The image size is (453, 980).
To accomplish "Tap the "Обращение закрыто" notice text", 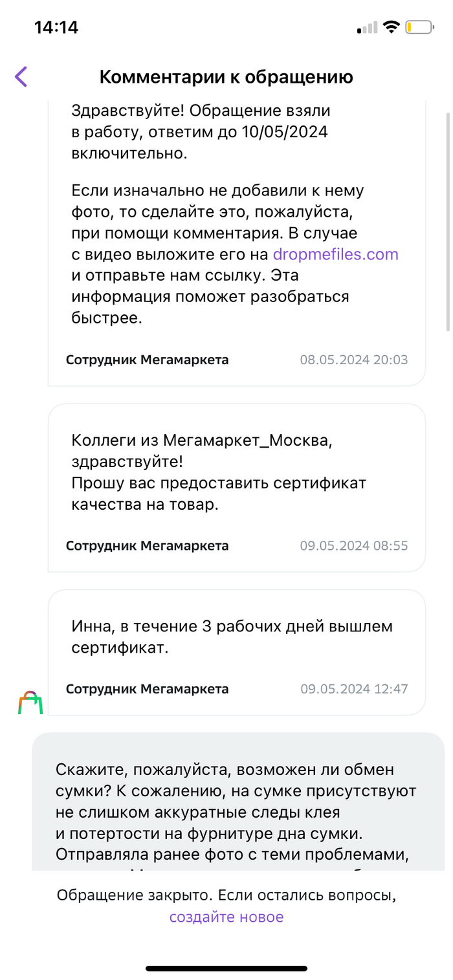I will coord(226,896).
